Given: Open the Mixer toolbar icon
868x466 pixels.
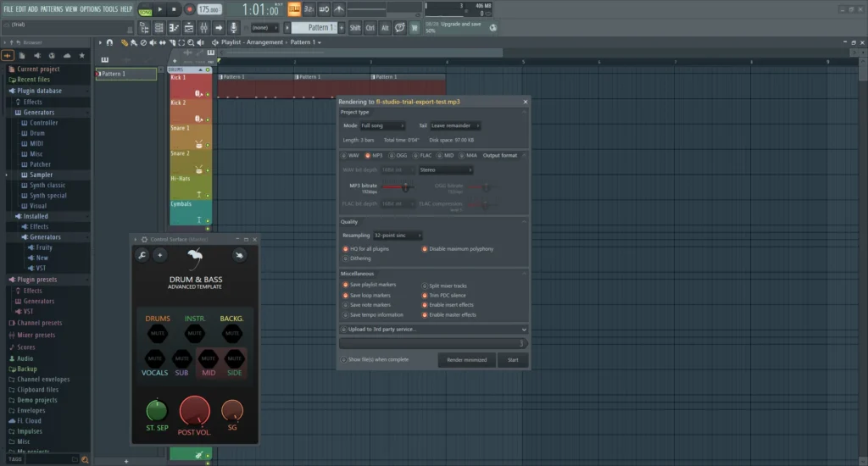Looking at the screenshot, I should 203,28.
